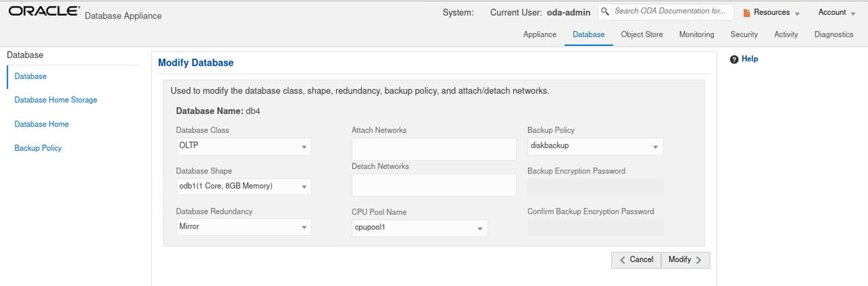Focus the ODA Documentation search box
The image size is (868, 286).
click(x=670, y=12)
